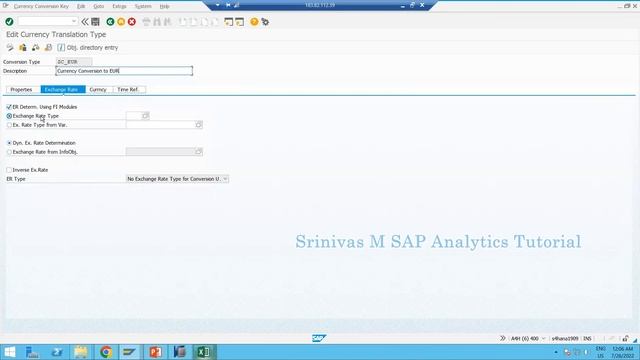
Task: Select Exchange Rate Type radio button
Action: tap(9, 116)
